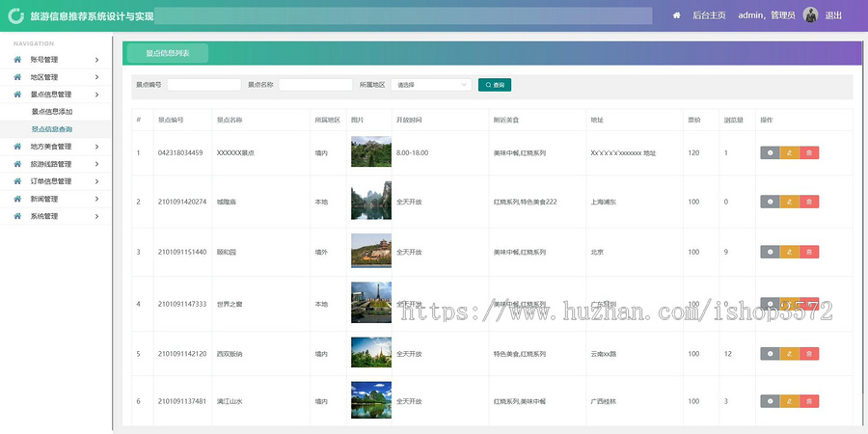Screen dimensions: 868x434
Task: Open the 景点信息添加 submenu item
Action: [x=52, y=112]
